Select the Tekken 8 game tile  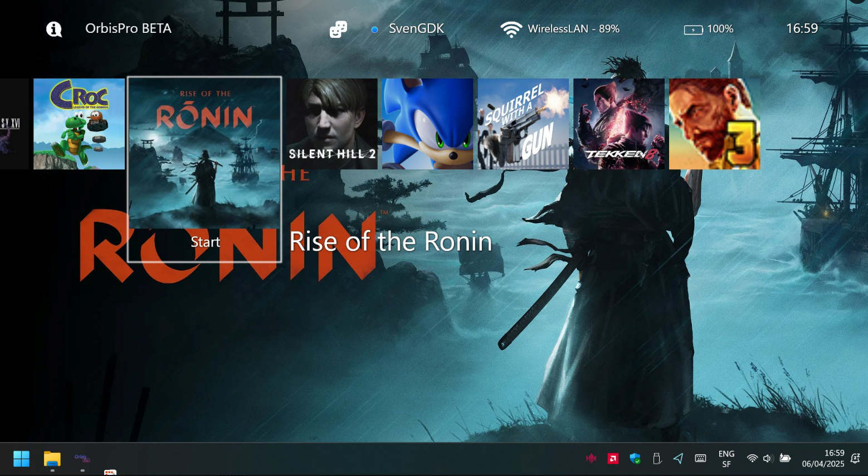click(619, 124)
